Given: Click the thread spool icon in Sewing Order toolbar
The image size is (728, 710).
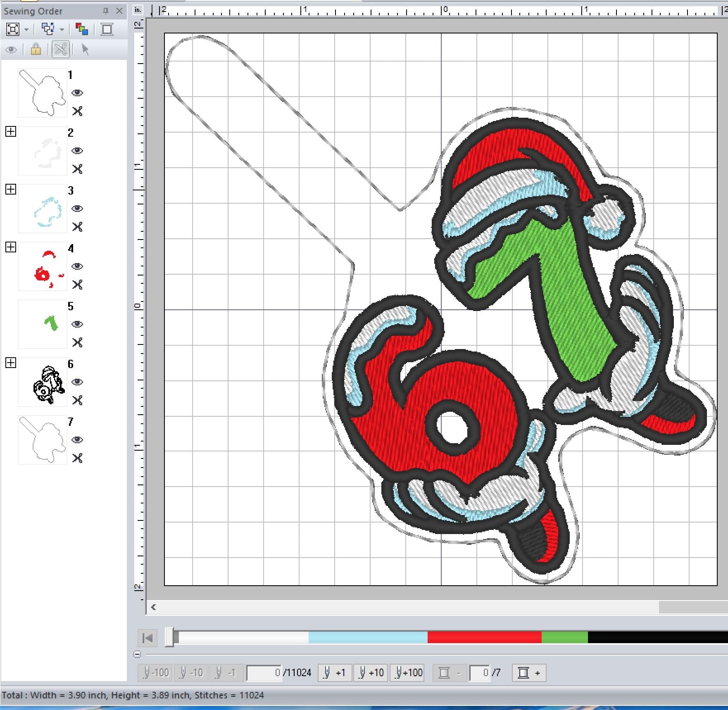Looking at the screenshot, I should click(x=107, y=29).
